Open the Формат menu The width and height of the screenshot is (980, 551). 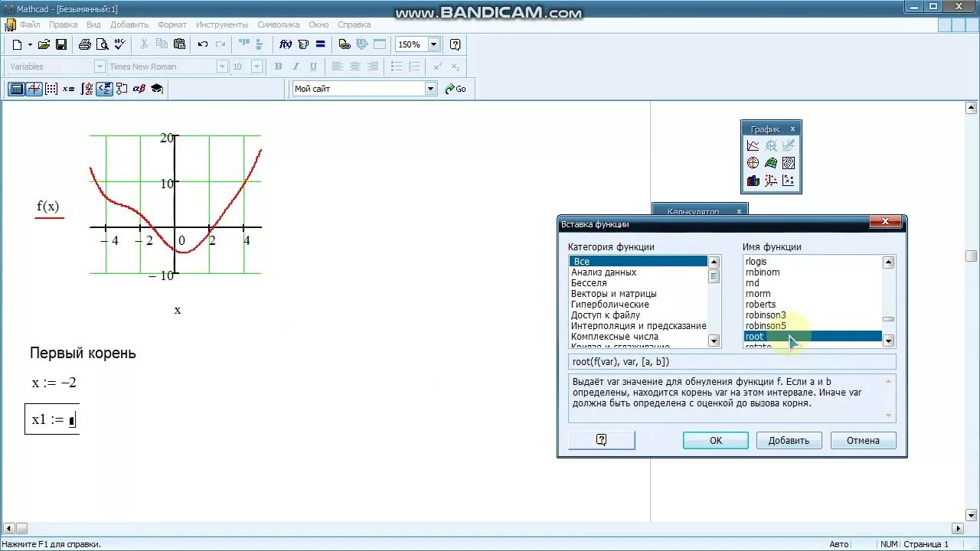tap(172, 24)
